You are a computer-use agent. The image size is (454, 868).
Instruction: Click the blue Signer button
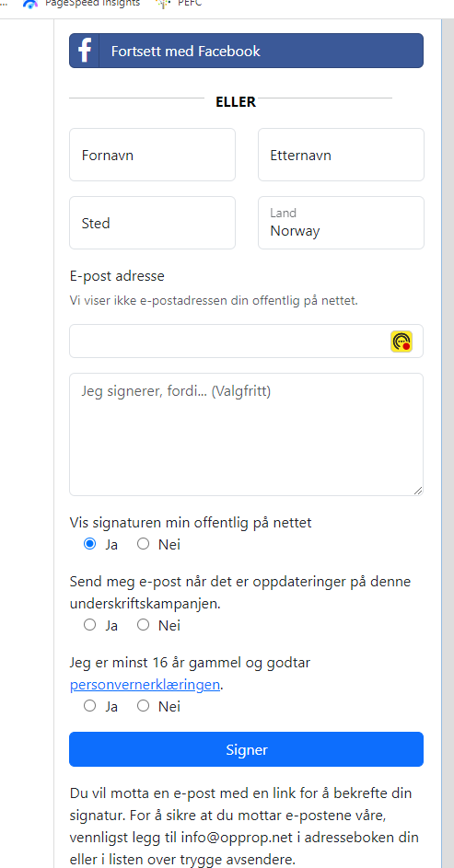coord(247,749)
